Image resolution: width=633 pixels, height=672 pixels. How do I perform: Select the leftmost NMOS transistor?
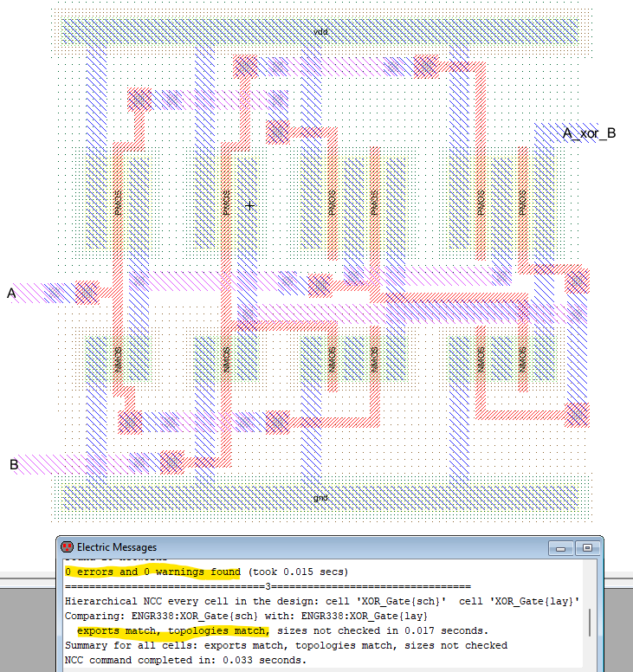pos(119,359)
